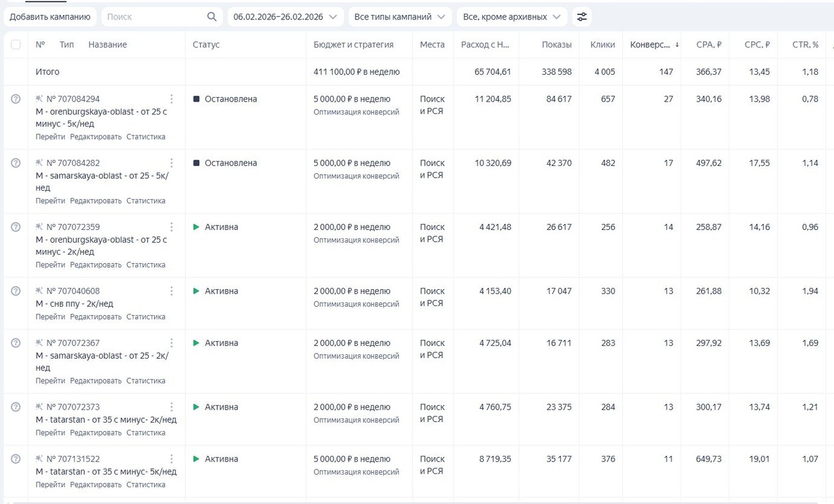Image resolution: width=834 pixels, height=504 pixels.
Task: Click the question mark icon beside campaign 707131522
Action: pyautogui.click(x=16, y=459)
